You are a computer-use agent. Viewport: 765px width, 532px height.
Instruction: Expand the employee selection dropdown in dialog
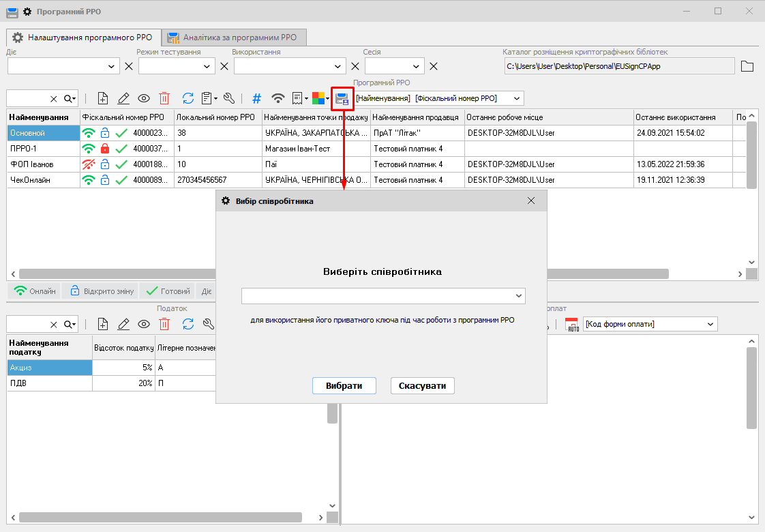(519, 296)
